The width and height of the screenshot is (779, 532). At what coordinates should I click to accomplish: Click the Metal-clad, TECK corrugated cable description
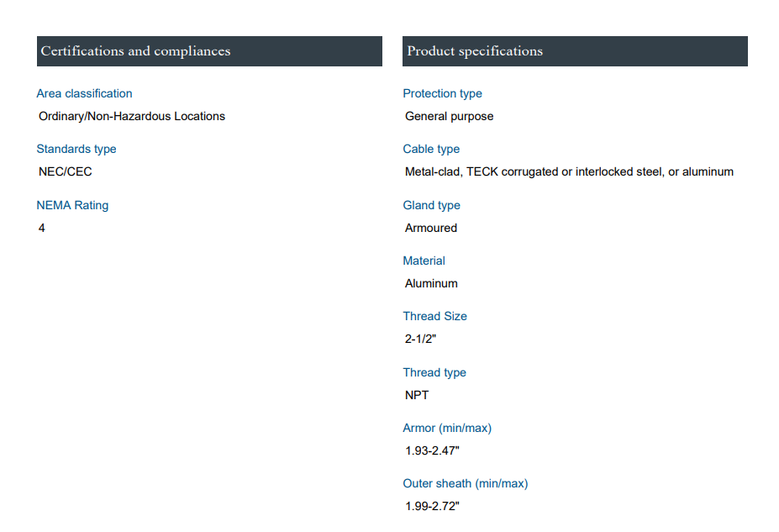point(569,171)
